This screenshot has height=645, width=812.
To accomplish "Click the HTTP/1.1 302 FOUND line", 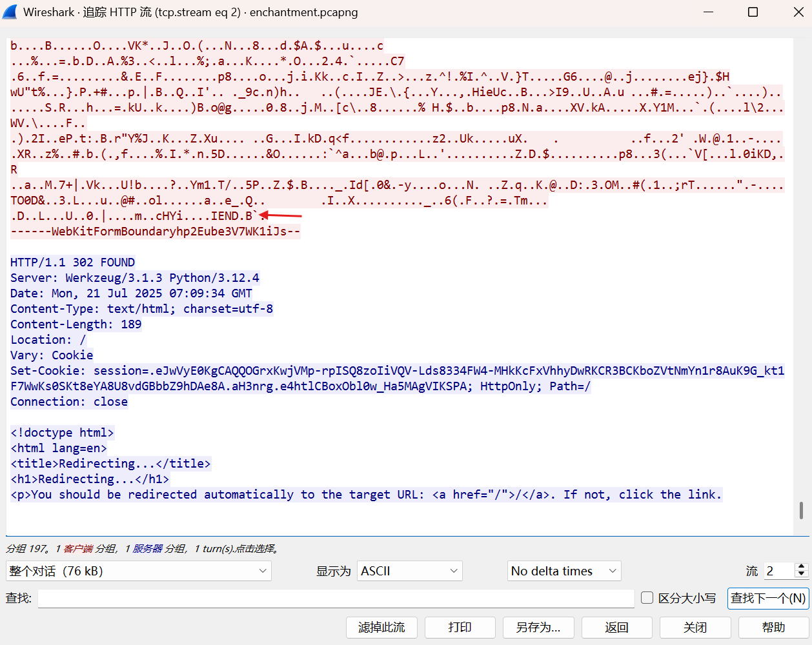I will 73,263.
